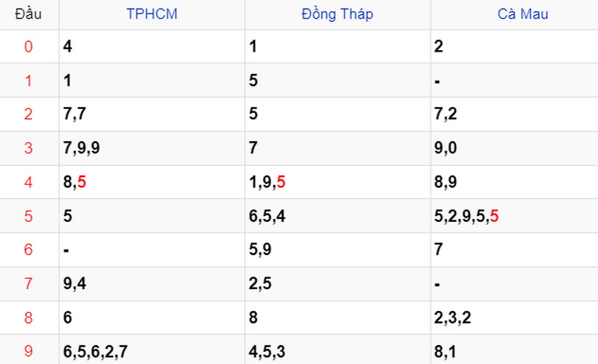Click TPHCM cell showing 9,4
The height and width of the screenshot is (364, 598).
pos(152,283)
